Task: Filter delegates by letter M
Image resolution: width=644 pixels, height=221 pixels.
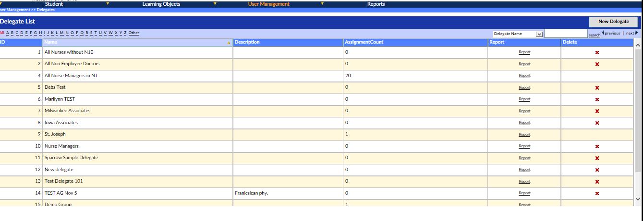Action: coord(61,33)
